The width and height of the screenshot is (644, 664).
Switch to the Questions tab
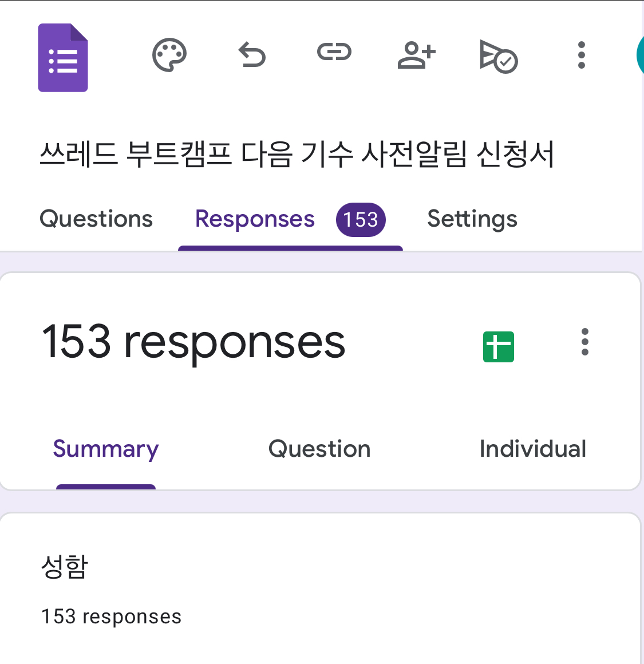[96, 219]
